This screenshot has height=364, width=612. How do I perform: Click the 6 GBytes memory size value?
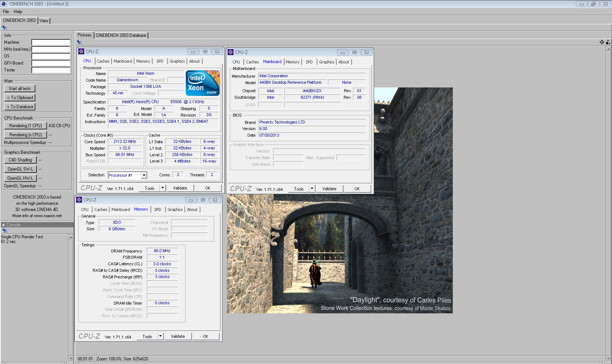[x=117, y=229]
